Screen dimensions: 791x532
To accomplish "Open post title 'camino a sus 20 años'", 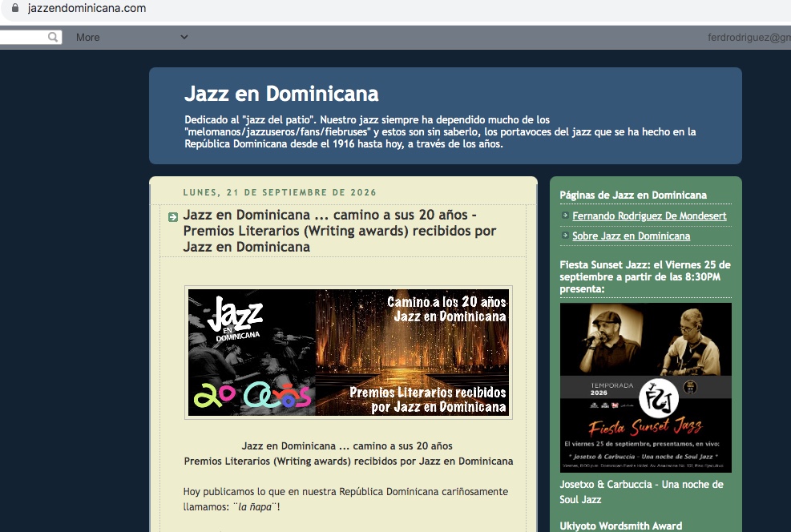I will coord(340,231).
